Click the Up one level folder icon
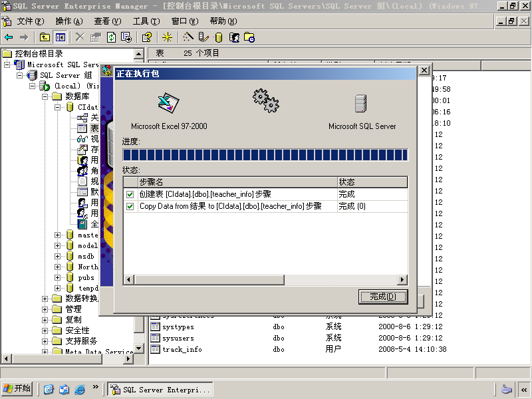This screenshot has width=532, height=399. click(x=45, y=37)
